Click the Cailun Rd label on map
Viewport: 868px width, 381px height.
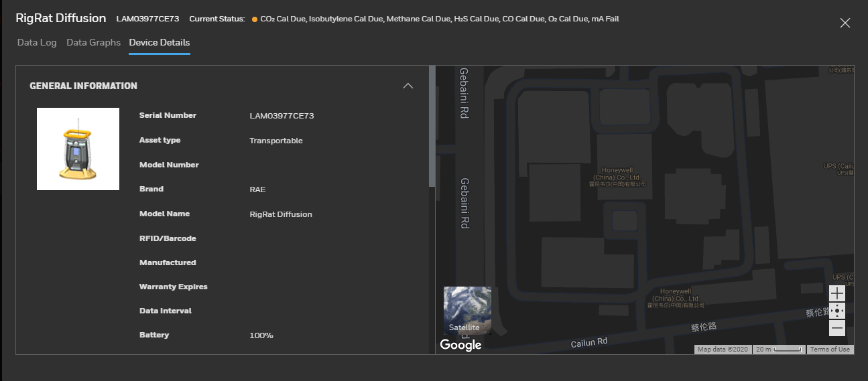click(589, 342)
